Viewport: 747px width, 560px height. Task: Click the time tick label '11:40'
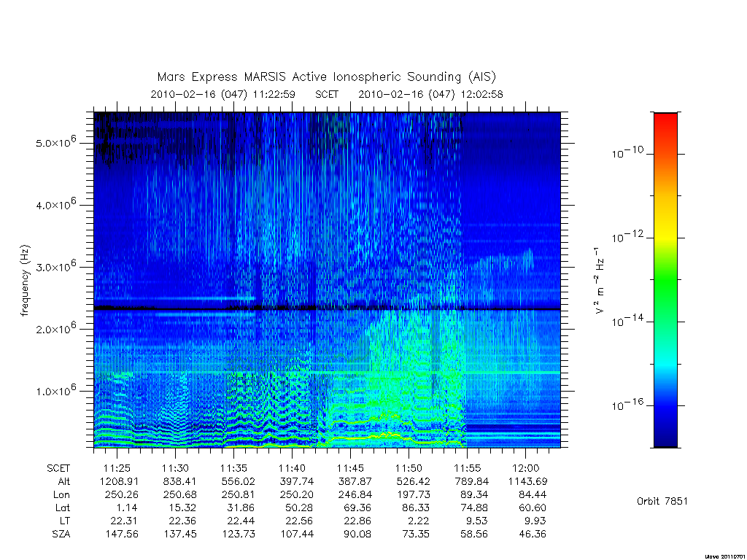coord(292,468)
